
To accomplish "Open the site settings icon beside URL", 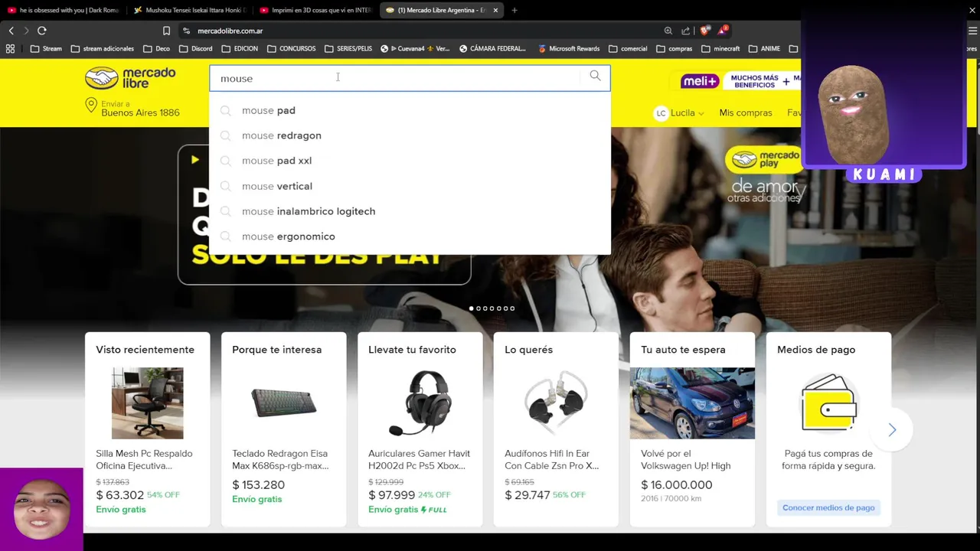I will pos(186,31).
